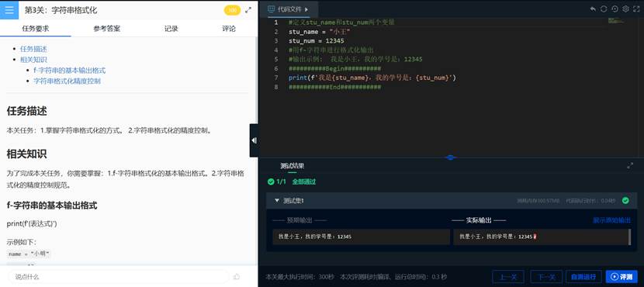This screenshot has height=287, width=644.
Task: Open 字符串格式化精度控制 link
Action: [x=67, y=81]
